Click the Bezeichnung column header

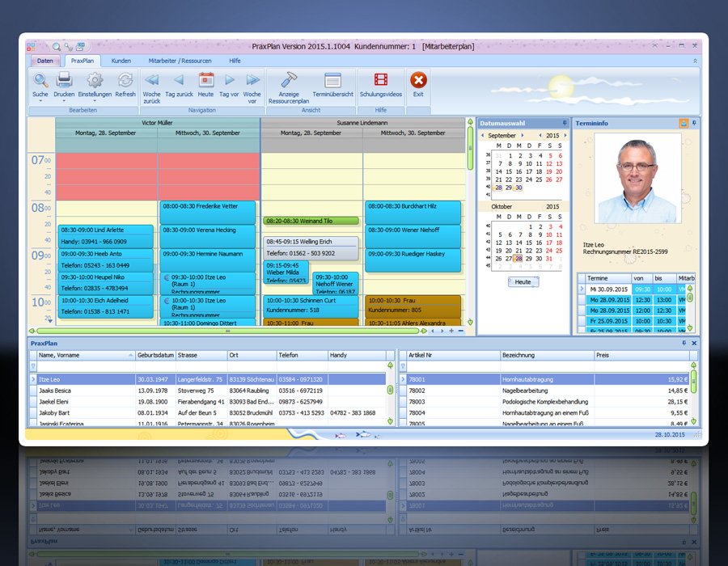point(547,355)
